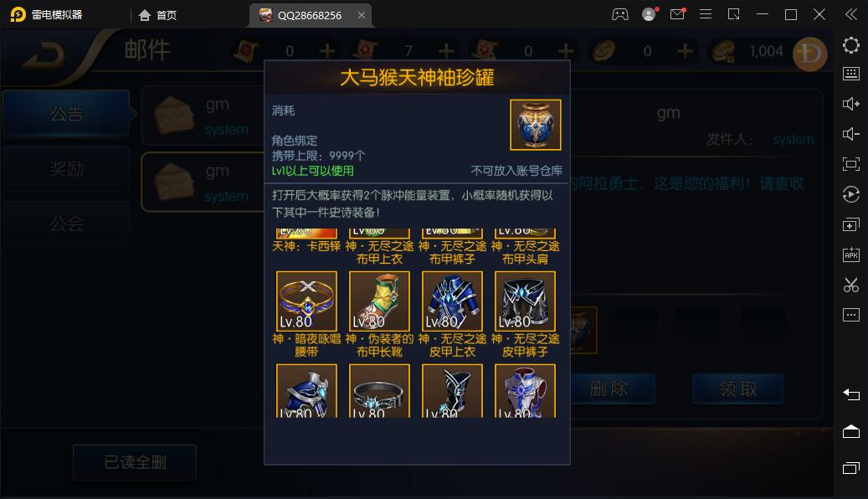Open the gamepad controller icon
This screenshot has height=499, width=868.
coord(620,14)
